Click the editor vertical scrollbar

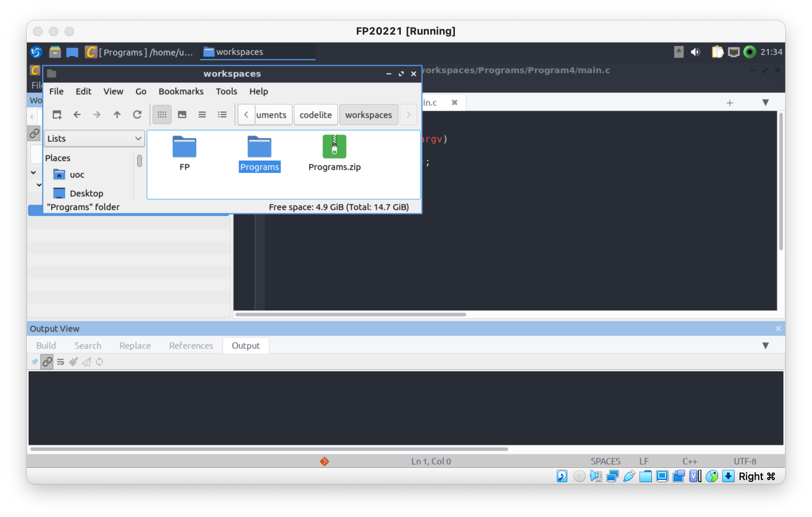(780, 181)
